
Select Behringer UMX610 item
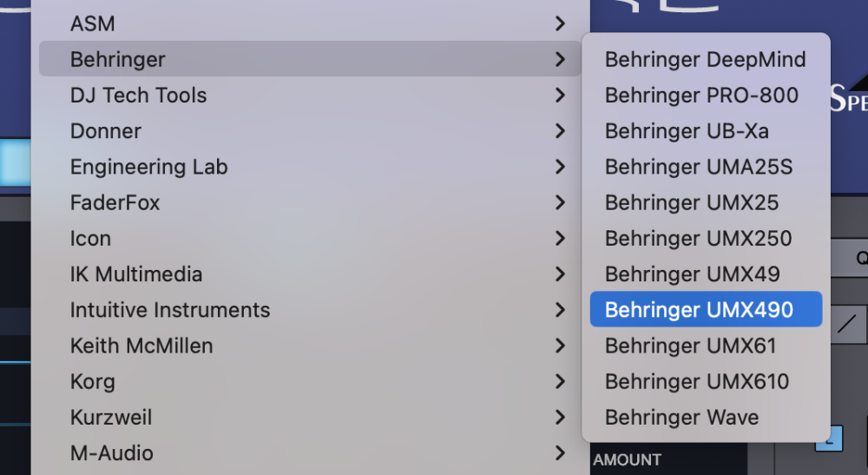[697, 382]
